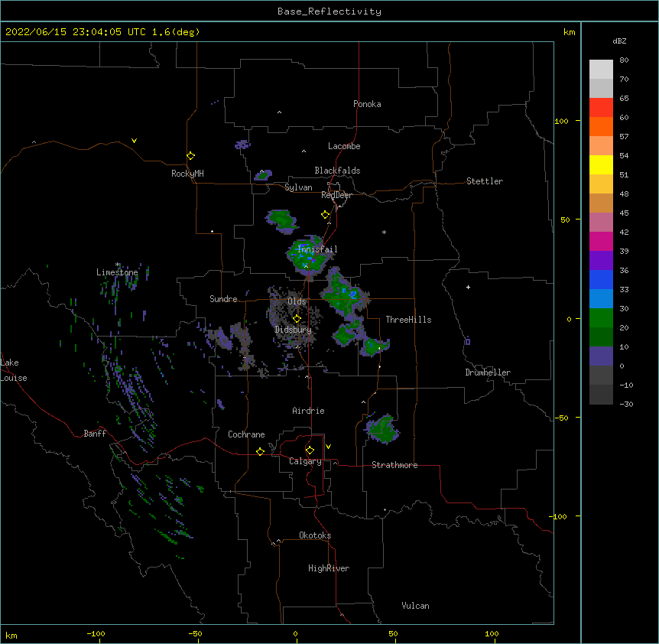Click the red swatch between 65 and 60 dBZ

pos(601,108)
